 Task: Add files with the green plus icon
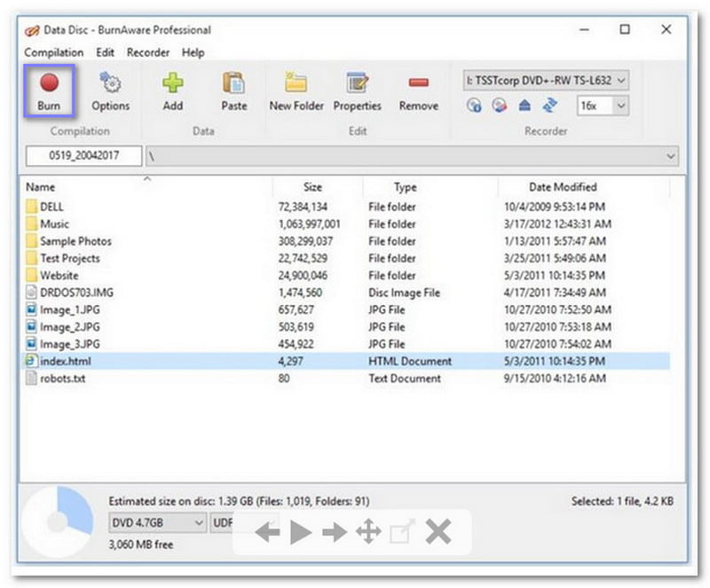173,92
